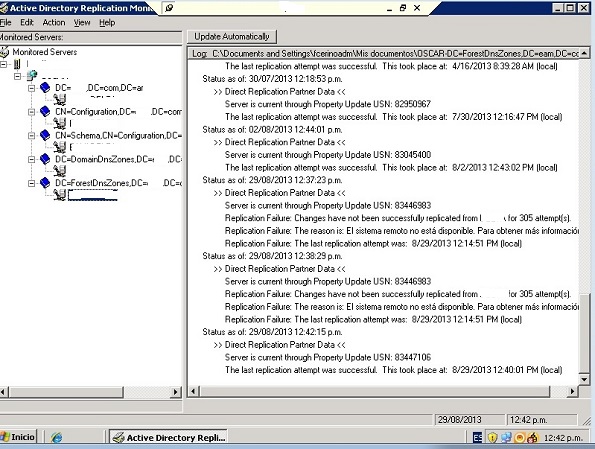Click the Update Automatically button
Viewport: 595px width, 449px height.
(x=232, y=37)
